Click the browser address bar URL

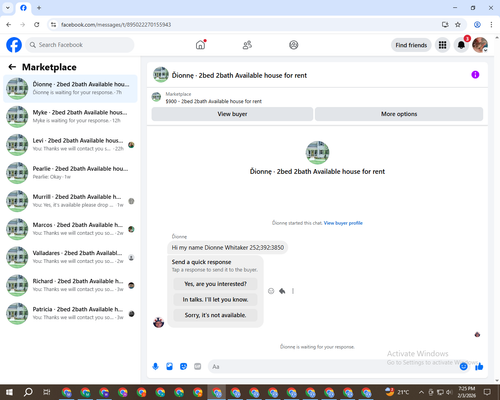click(x=116, y=25)
